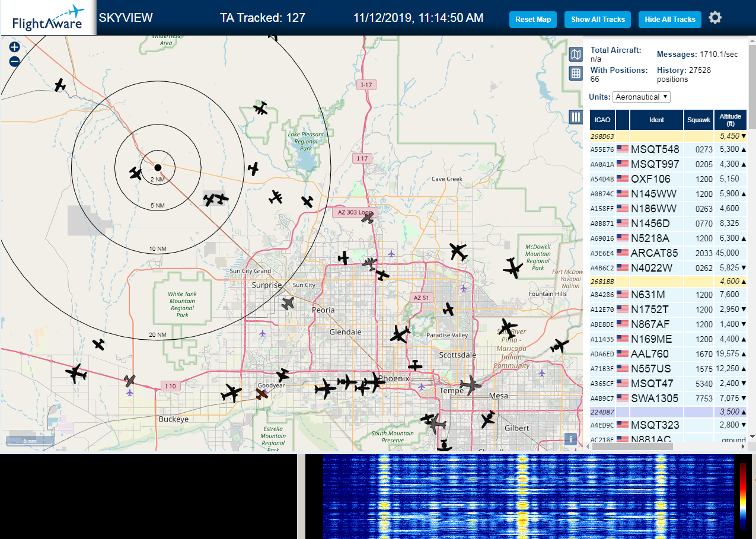The height and width of the screenshot is (539, 756).
Task: Select the orange aircraft near Goodyear
Action: click(x=261, y=393)
